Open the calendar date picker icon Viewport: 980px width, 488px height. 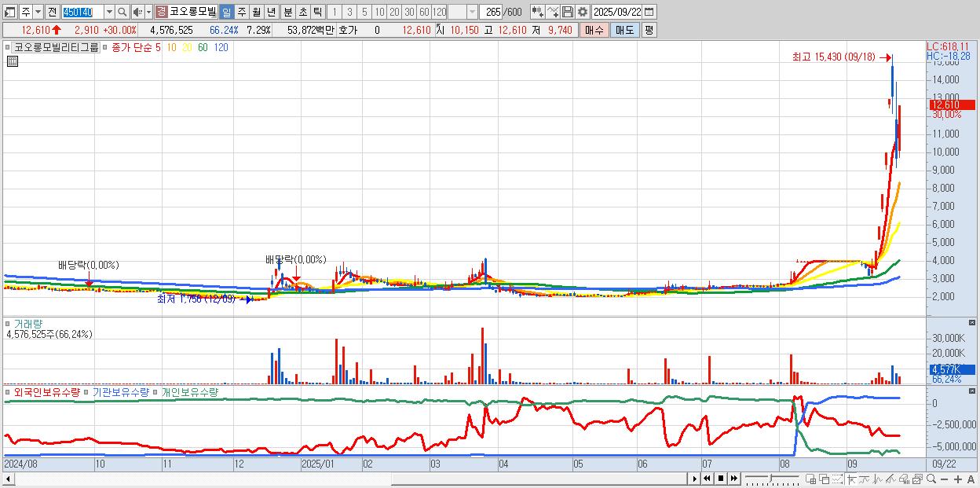pos(649,12)
